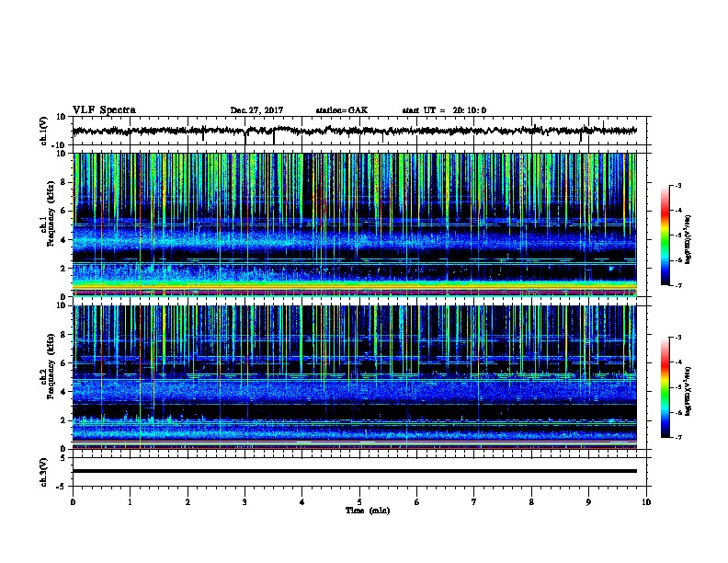Click the ch.1(V) voltage axis label
Viewport: 728px width, 563px height.
44,131
